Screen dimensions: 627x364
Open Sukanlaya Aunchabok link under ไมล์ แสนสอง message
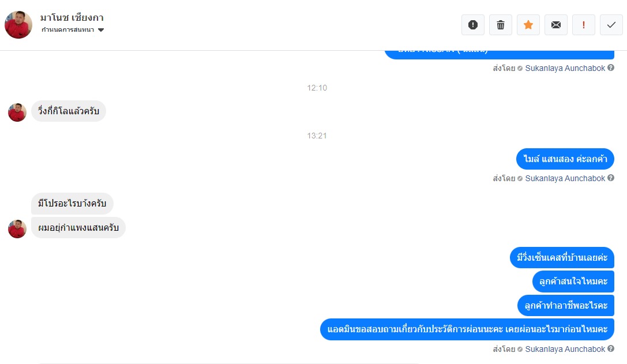[565, 178]
